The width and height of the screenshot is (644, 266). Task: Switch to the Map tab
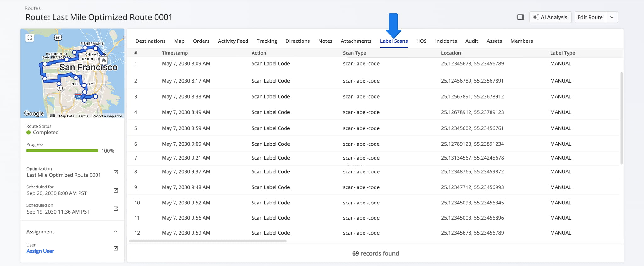click(x=179, y=41)
